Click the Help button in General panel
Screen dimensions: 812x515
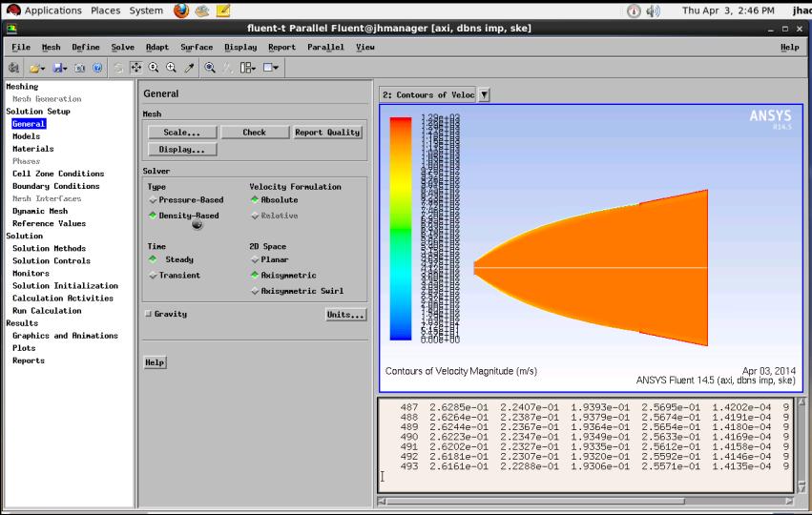[x=155, y=362]
